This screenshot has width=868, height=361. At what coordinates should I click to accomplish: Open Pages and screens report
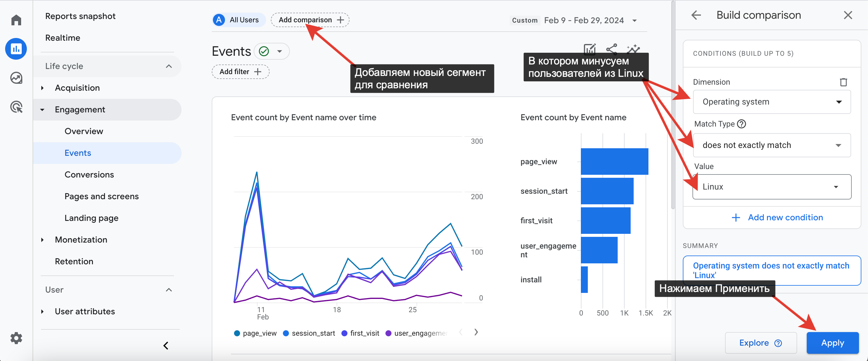coord(101,196)
